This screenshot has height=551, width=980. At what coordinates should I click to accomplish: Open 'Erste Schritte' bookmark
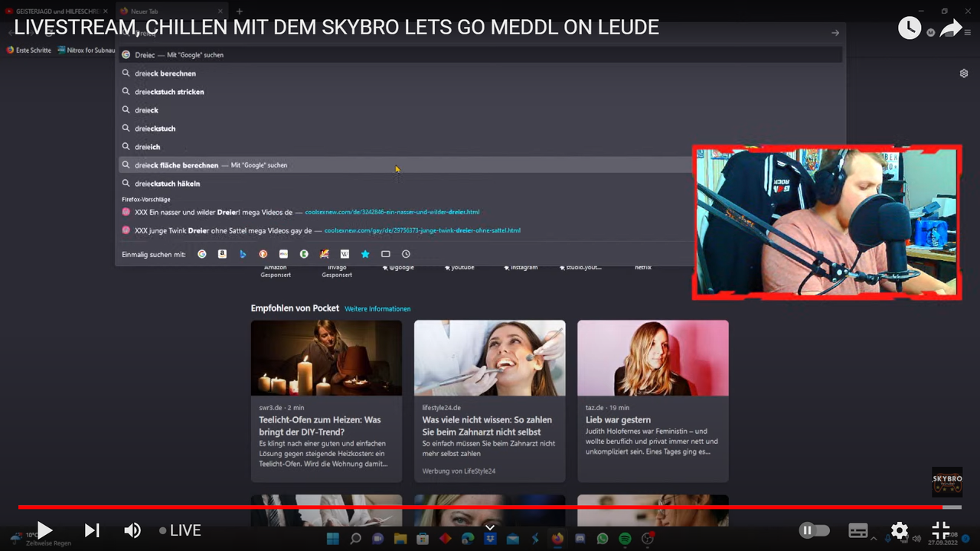pyautogui.click(x=29, y=51)
